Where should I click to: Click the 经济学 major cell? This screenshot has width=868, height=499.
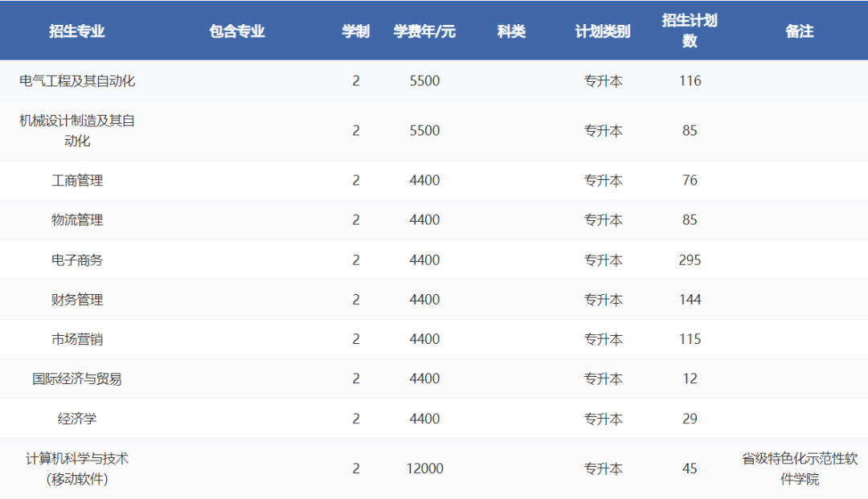coord(77,419)
